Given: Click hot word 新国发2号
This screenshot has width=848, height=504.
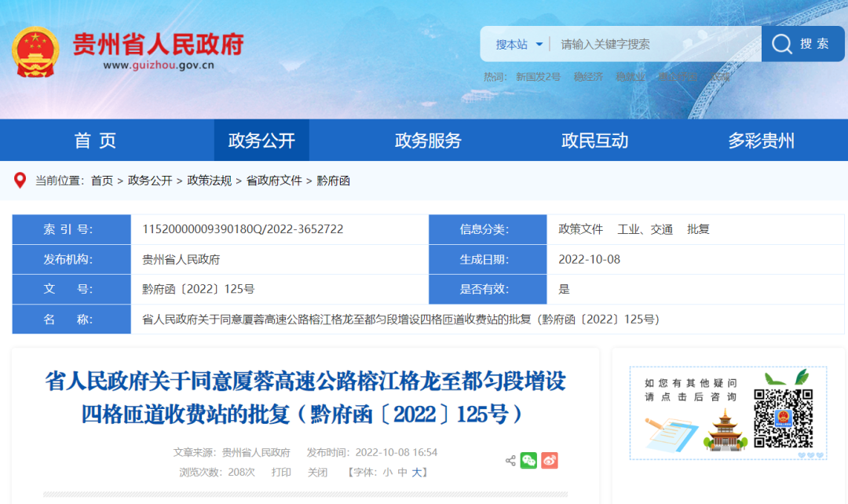Looking at the screenshot, I should (538, 77).
